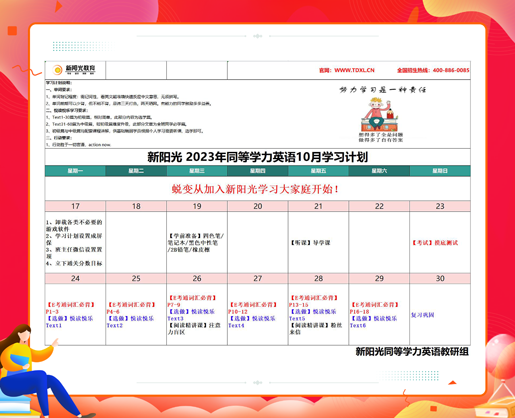This screenshot has height=418, width=515.
Task: Click the cartoon student sitting on books
Action: click(x=380, y=114)
